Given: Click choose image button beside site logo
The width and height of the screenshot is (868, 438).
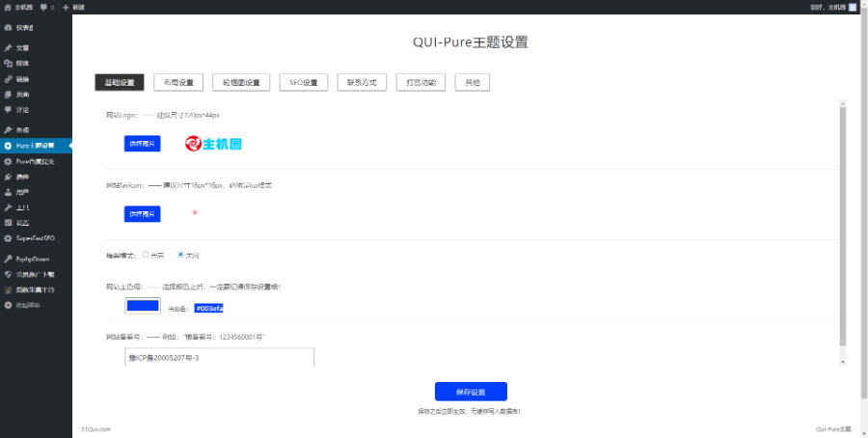Looking at the screenshot, I should [x=142, y=144].
